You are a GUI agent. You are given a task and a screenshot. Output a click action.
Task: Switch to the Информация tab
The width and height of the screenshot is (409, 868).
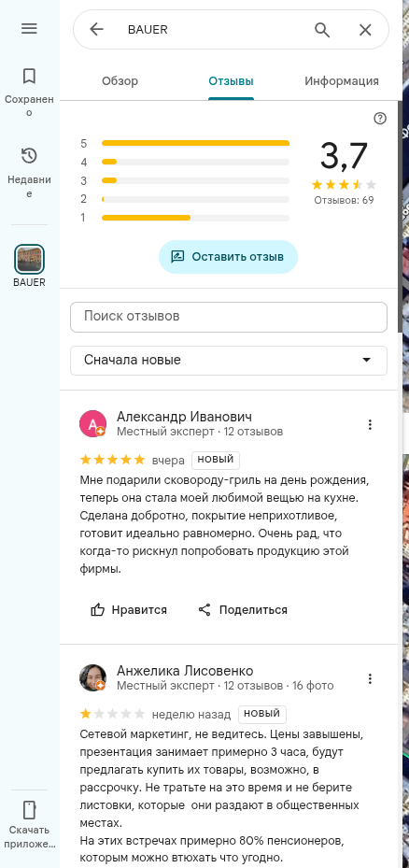pos(342,81)
